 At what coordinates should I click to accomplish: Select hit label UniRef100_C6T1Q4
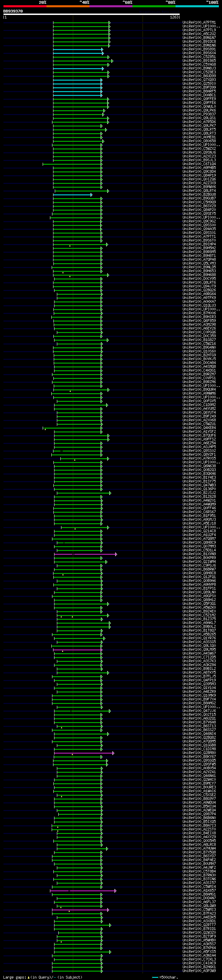click(x=199, y=164)
